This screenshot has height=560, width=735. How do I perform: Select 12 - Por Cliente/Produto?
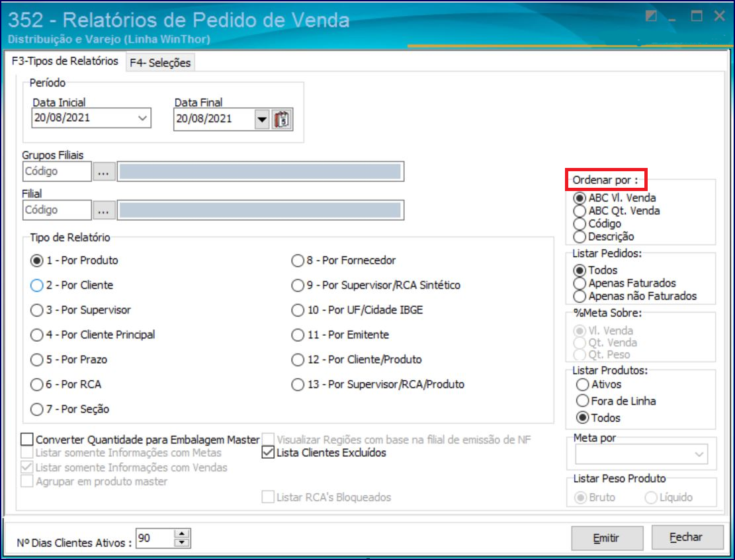pyautogui.click(x=357, y=360)
